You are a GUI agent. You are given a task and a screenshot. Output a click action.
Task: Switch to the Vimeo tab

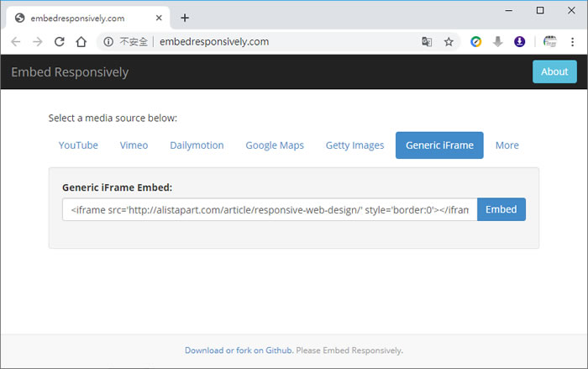tap(134, 145)
